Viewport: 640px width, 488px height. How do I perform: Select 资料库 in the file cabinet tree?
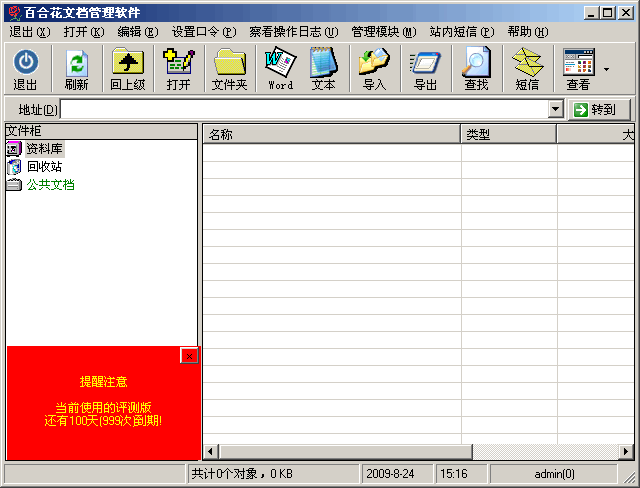[x=44, y=149]
